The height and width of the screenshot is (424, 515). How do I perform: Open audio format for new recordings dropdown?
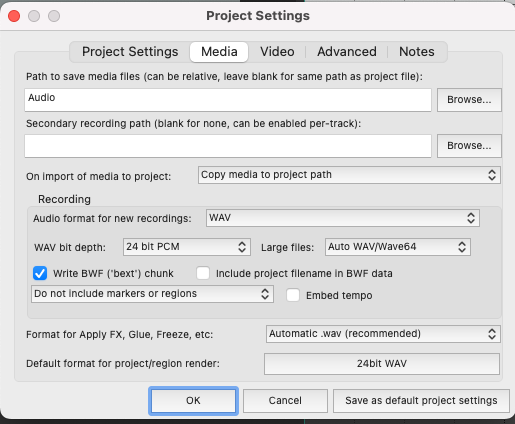tap(343, 218)
